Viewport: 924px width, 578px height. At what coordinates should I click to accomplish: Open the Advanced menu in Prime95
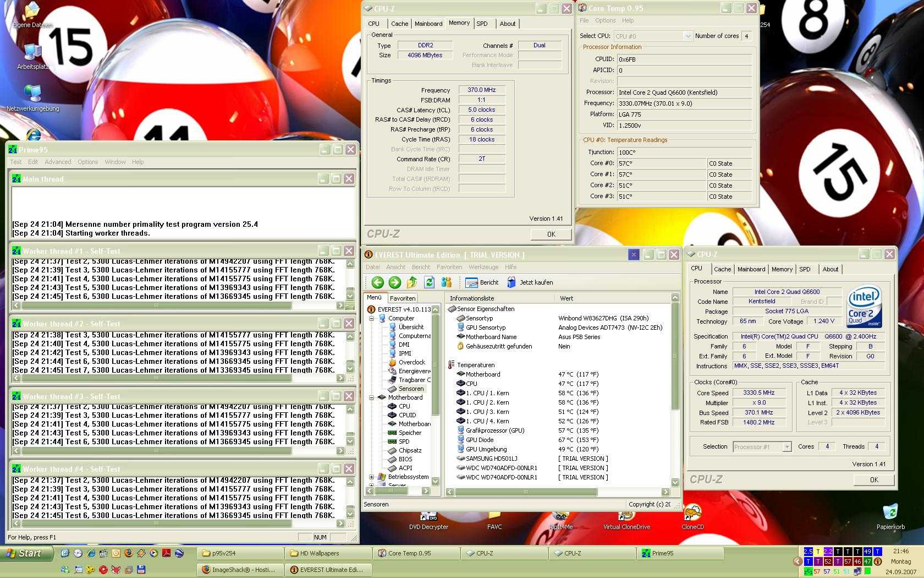(x=58, y=162)
